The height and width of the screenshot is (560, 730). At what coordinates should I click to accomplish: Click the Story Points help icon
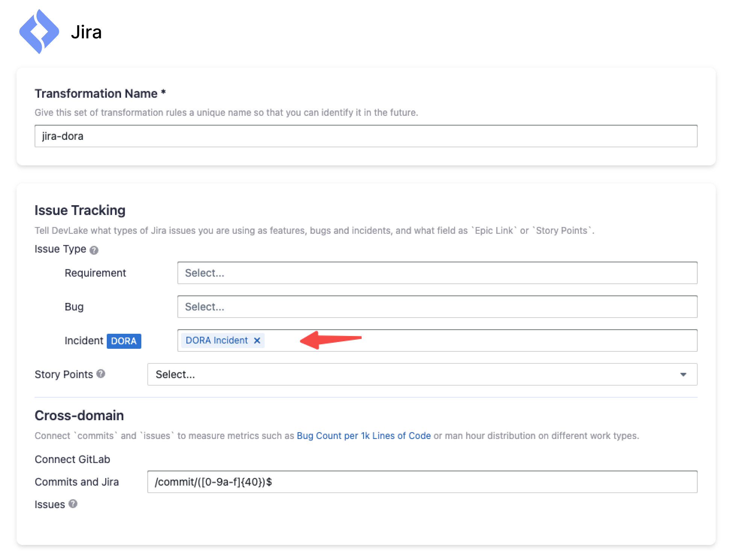(x=101, y=374)
